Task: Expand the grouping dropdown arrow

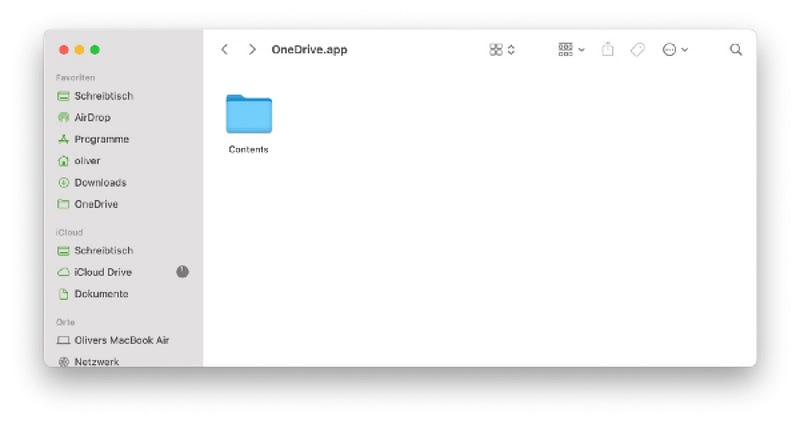Action: [582, 50]
